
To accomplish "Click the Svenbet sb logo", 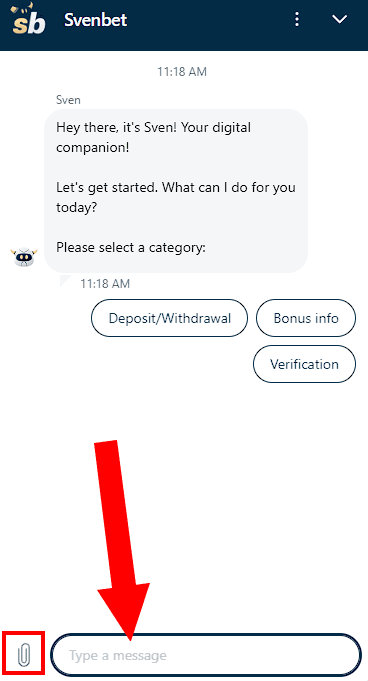I will [28, 20].
